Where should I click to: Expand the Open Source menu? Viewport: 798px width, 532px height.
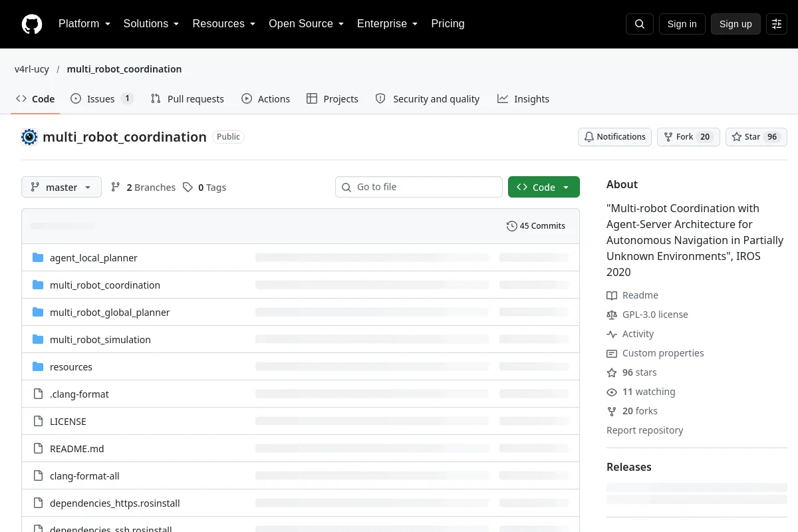tap(307, 24)
